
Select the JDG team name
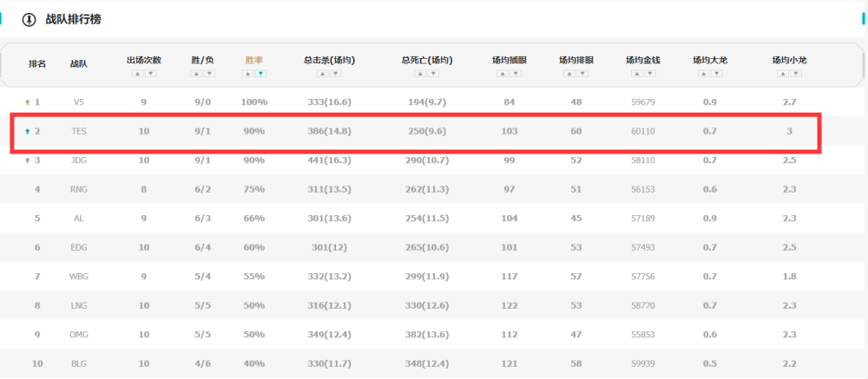point(79,160)
